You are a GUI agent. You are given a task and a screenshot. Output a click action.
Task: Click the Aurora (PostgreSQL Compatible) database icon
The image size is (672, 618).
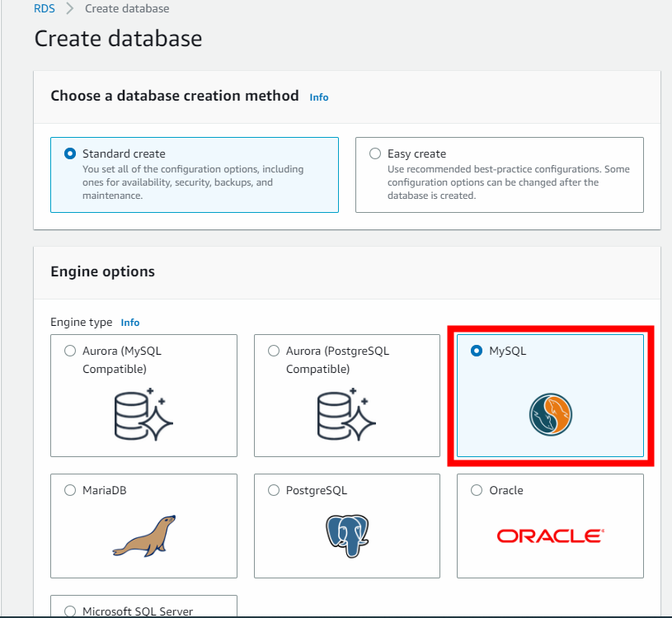346,415
